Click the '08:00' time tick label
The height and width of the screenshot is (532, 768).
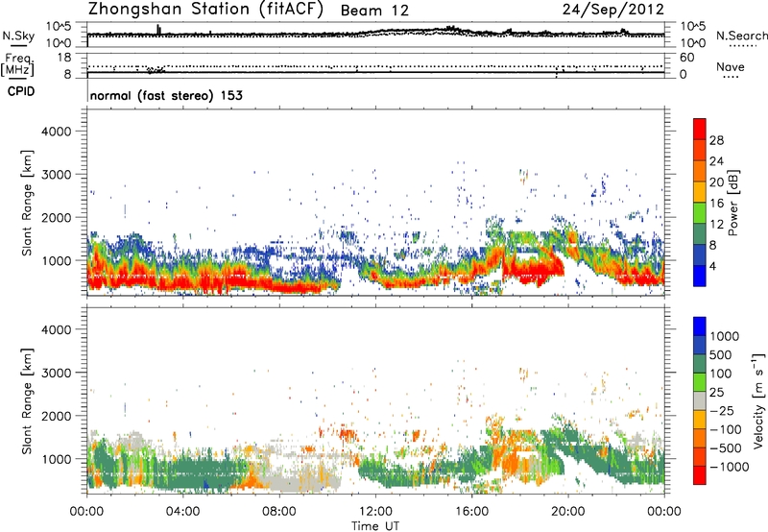[279, 512]
